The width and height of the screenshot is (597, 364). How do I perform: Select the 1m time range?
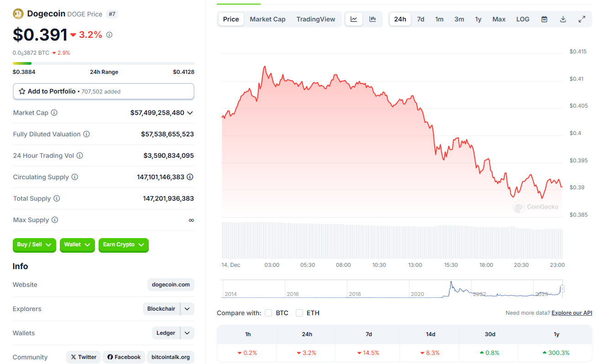439,19
